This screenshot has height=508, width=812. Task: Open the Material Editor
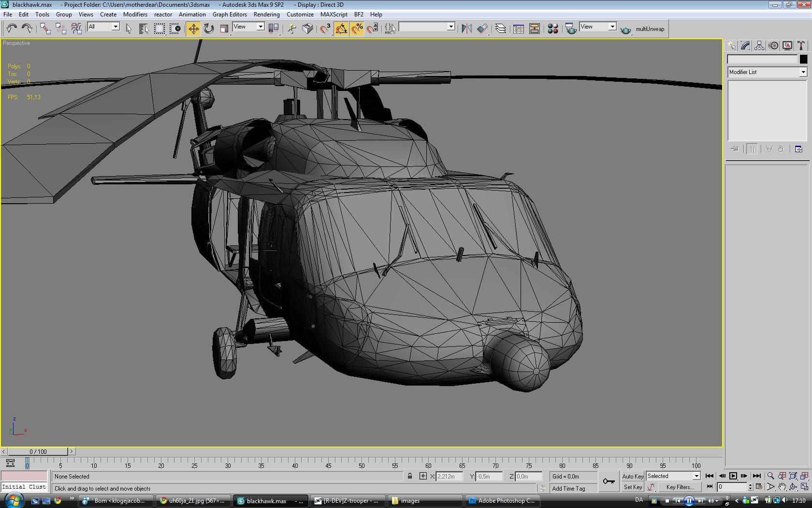pyautogui.click(x=552, y=29)
